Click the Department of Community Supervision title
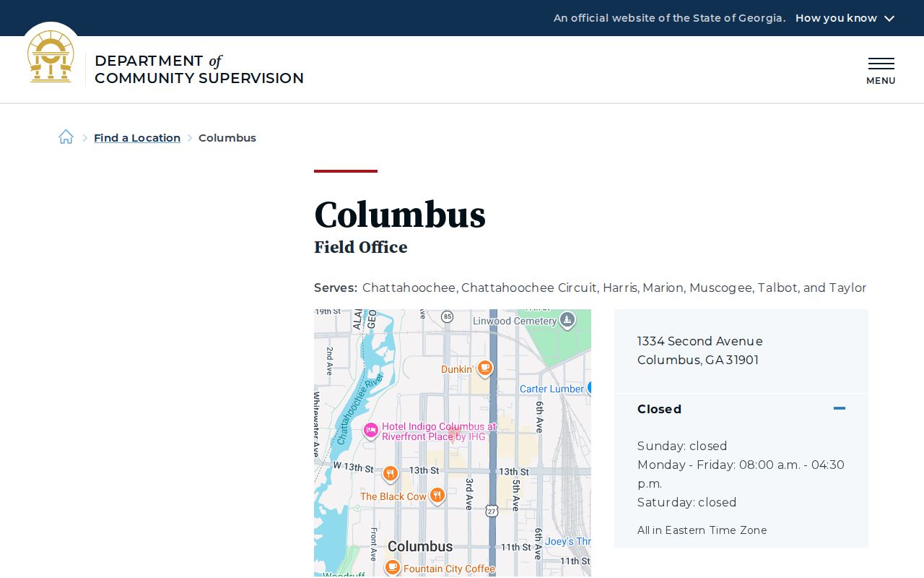 pos(199,69)
